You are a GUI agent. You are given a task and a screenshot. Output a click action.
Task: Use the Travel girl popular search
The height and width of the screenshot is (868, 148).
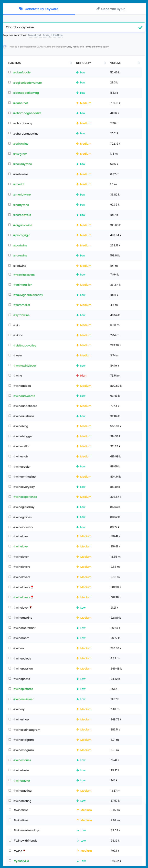(x=34, y=35)
